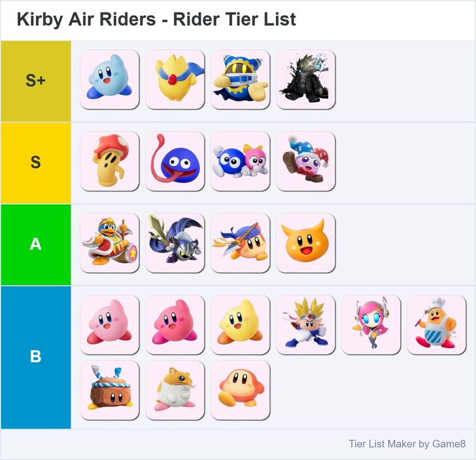Click the King Dedede rider icon

pyautogui.click(x=109, y=243)
